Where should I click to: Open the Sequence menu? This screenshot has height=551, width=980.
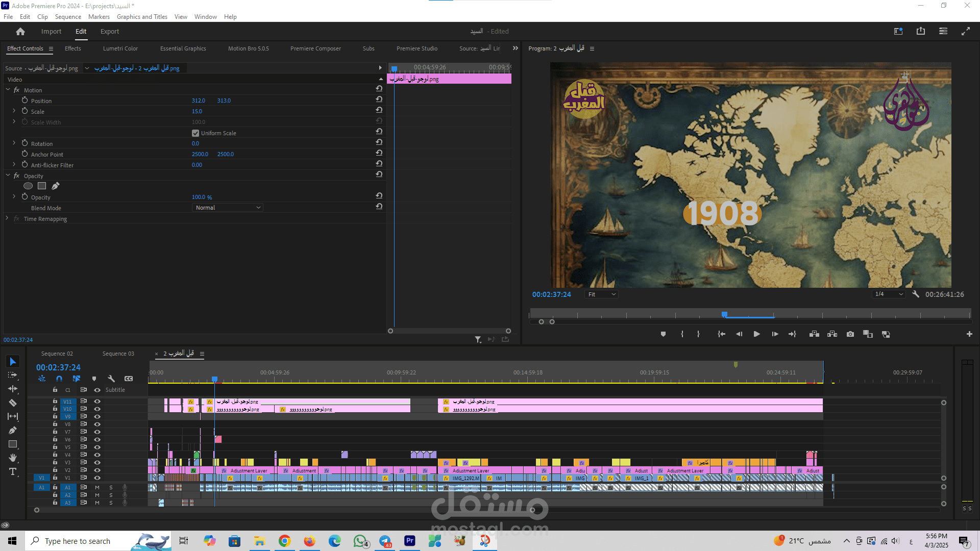68,17
